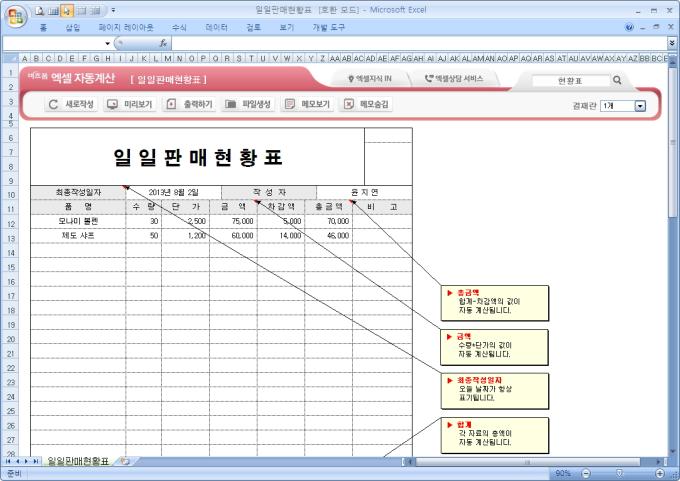Click the search input field with 현황표

(x=570, y=80)
